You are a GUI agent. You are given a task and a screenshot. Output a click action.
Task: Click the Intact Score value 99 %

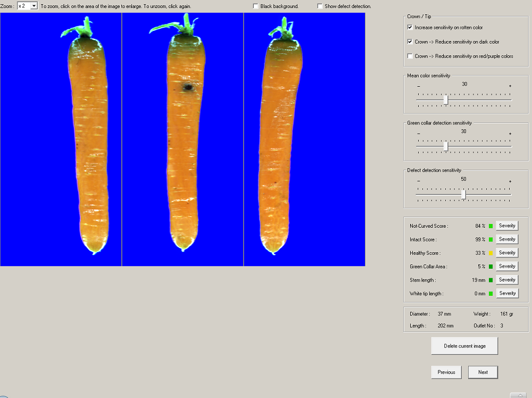pyautogui.click(x=480, y=239)
